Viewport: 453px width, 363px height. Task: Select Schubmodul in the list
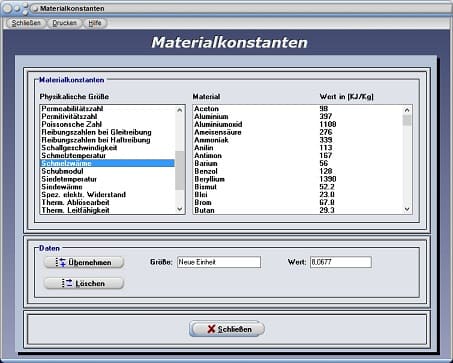pyautogui.click(x=107, y=171)
